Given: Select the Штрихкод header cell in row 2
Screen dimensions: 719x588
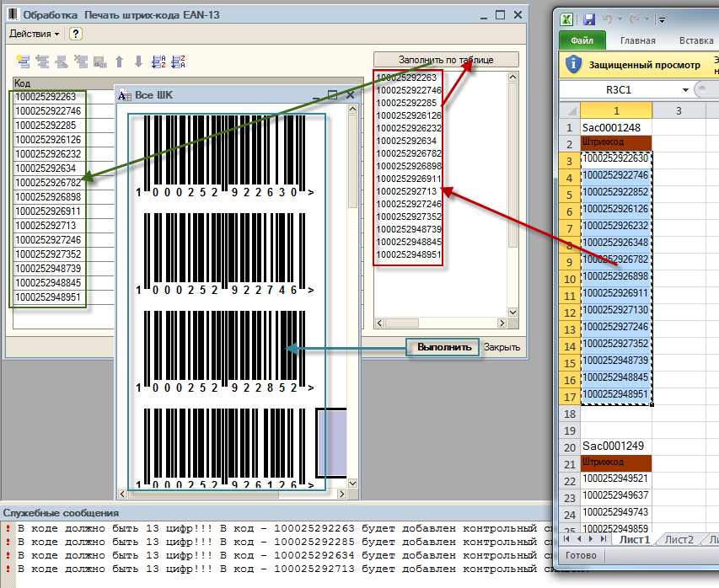Looking at the screenshot, I should [616, 142].
